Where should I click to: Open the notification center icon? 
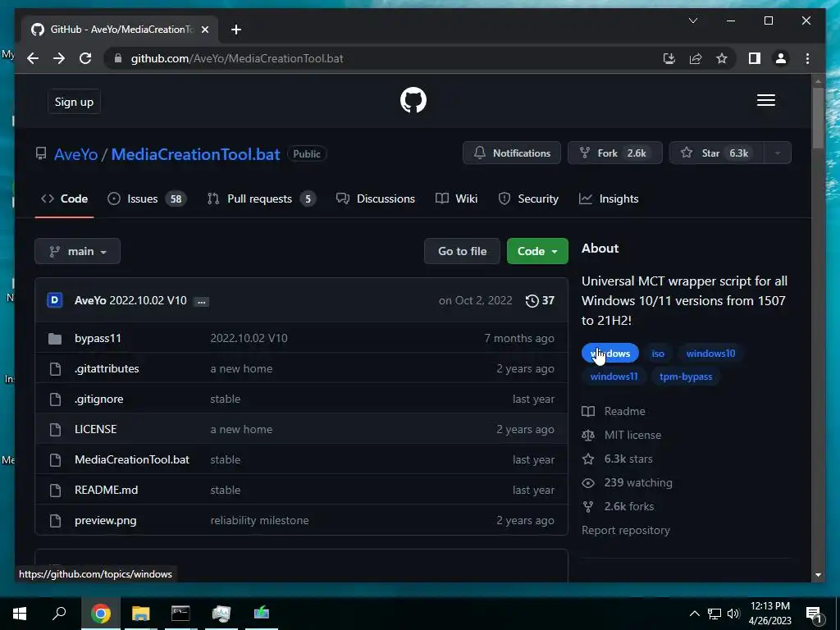[x=814, y=614]
